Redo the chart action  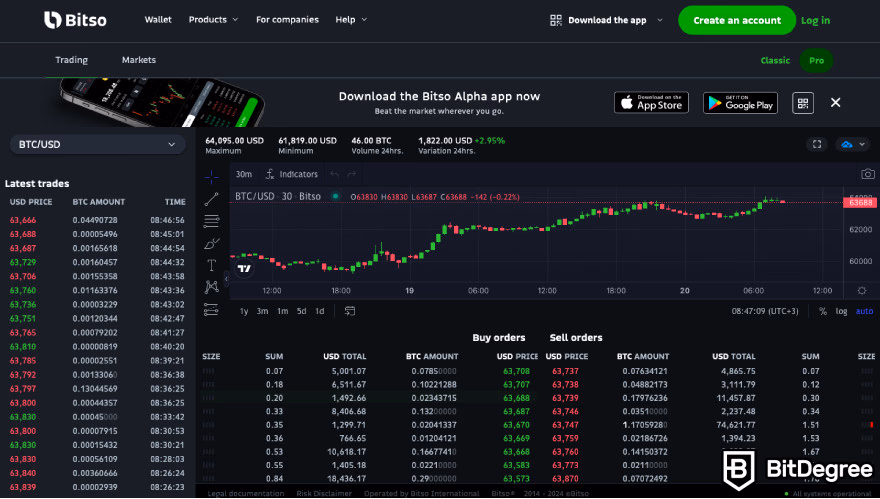[x=352, y=175]
